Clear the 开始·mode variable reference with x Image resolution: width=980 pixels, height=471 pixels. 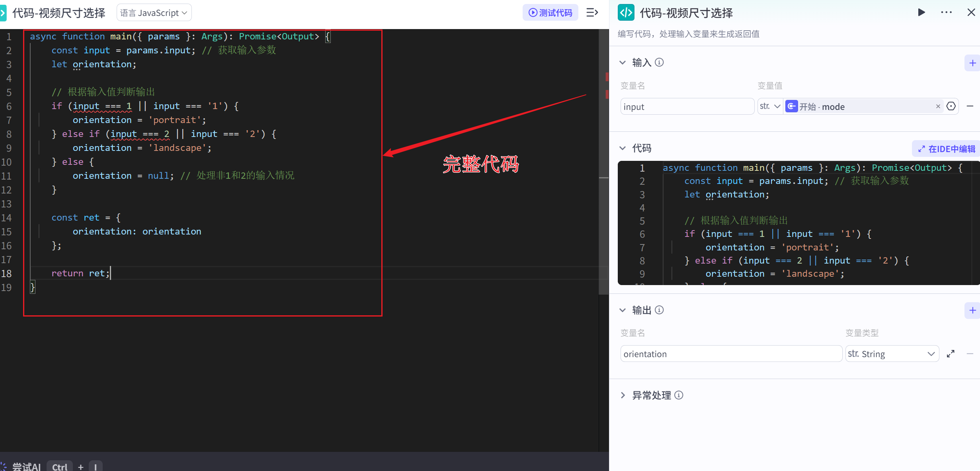938,106
